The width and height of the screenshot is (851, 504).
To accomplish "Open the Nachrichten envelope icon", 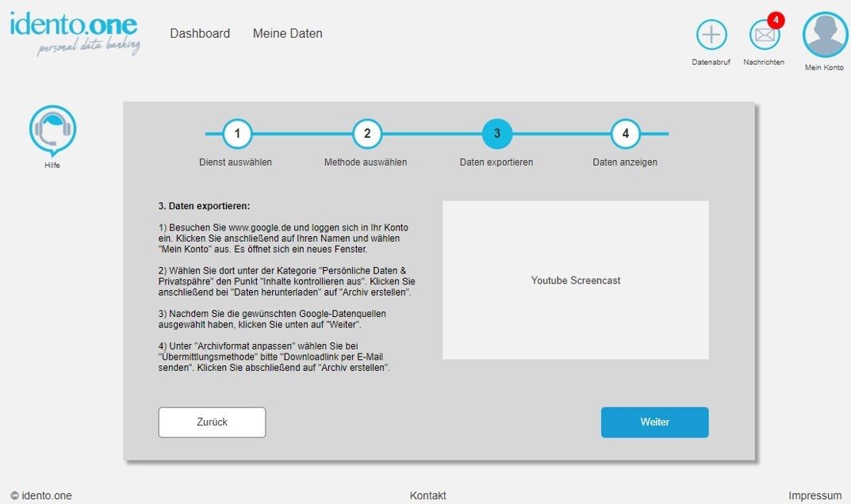I will pyautogui.click(x=764, y=36).
